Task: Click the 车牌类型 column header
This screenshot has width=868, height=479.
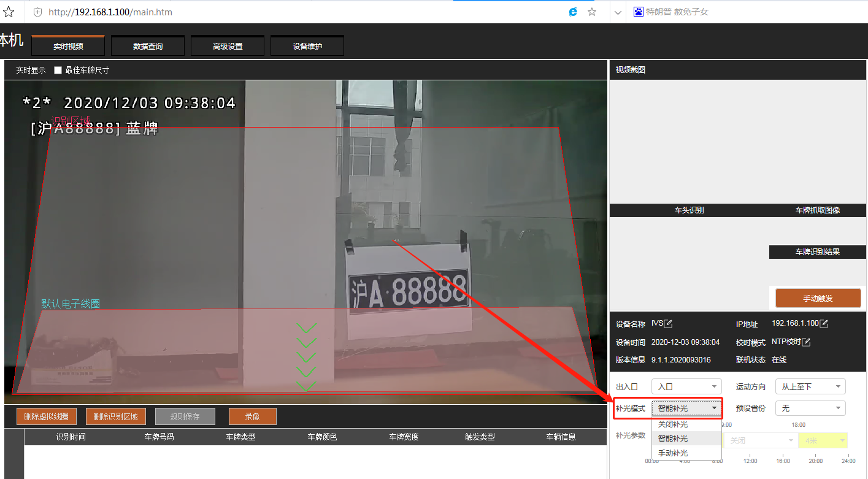Action: click(x=240, y=437)
